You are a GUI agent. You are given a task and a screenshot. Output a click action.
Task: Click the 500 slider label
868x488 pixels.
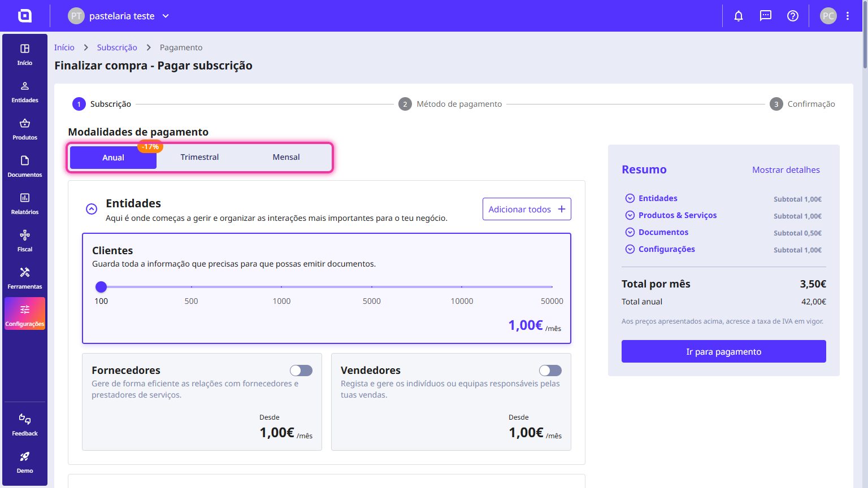click(191, 301)
